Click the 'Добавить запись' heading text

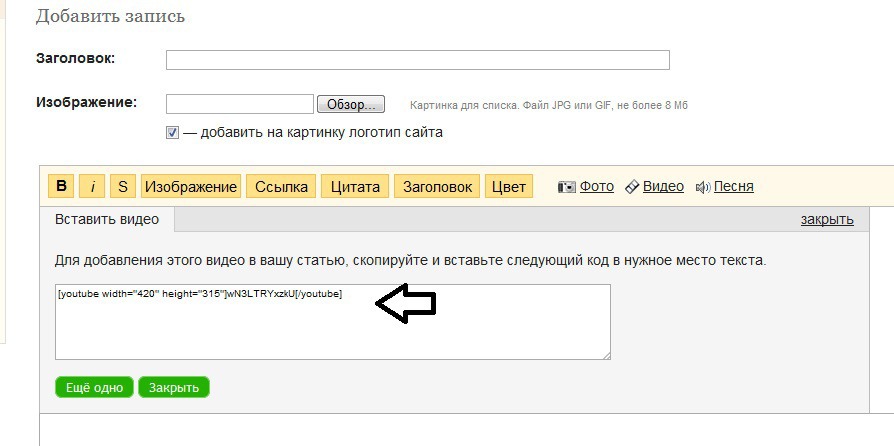110,16
